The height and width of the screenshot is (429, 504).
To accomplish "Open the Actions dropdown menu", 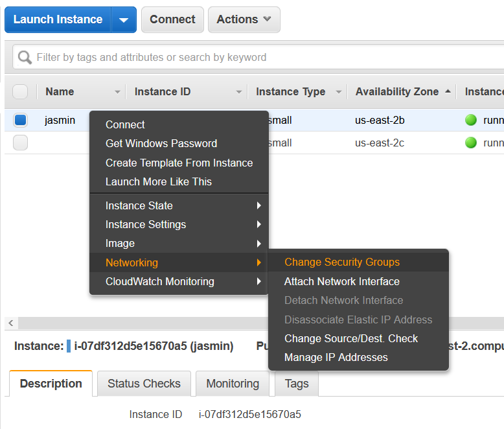I will 244,19.
